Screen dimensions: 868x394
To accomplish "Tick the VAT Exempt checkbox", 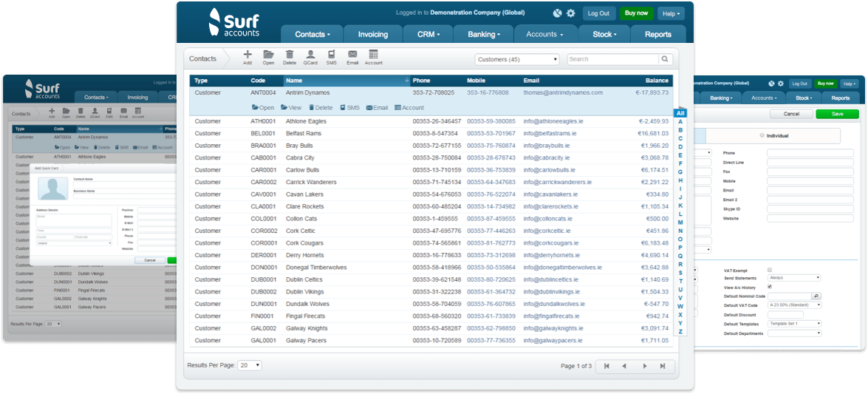I will (x=770, y=270).
